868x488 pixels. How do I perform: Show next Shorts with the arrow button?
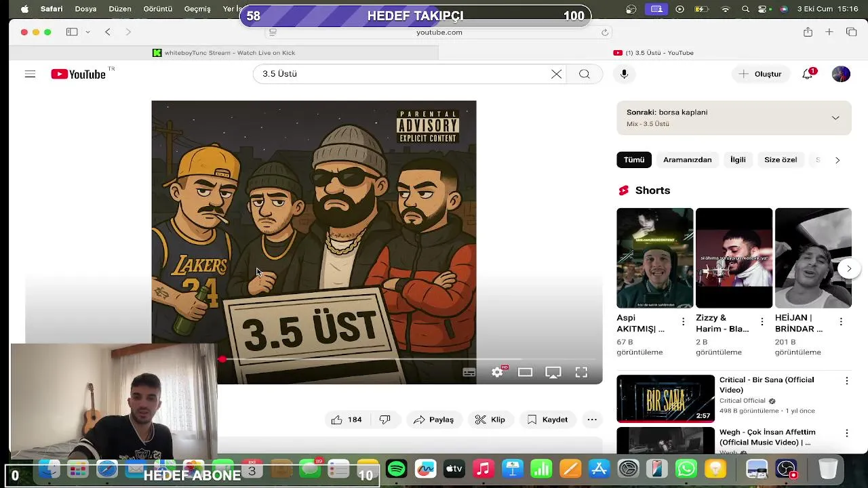(848, 268)
